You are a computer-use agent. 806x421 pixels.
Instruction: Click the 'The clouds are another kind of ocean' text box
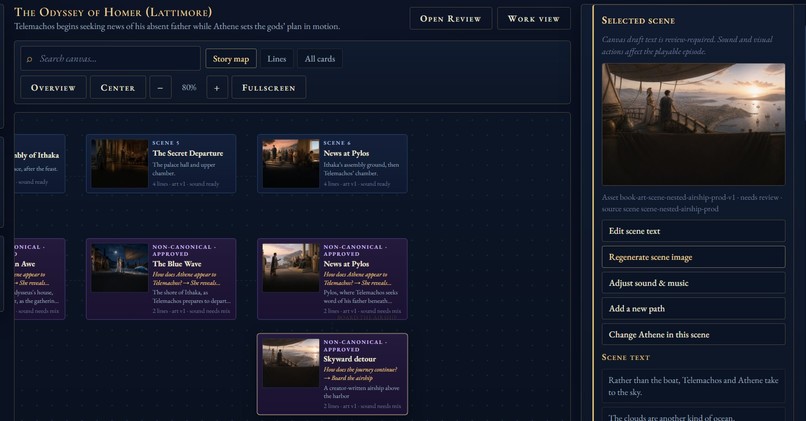click(x=693, y=415)
